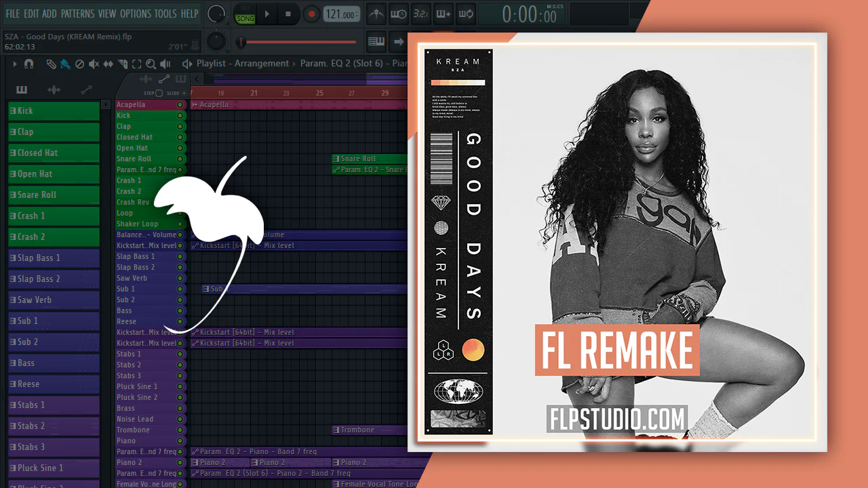The width and height of the screenshot is (868, 488).
Task: Click the metronome icon in the top toolbar
Action: 376,14
